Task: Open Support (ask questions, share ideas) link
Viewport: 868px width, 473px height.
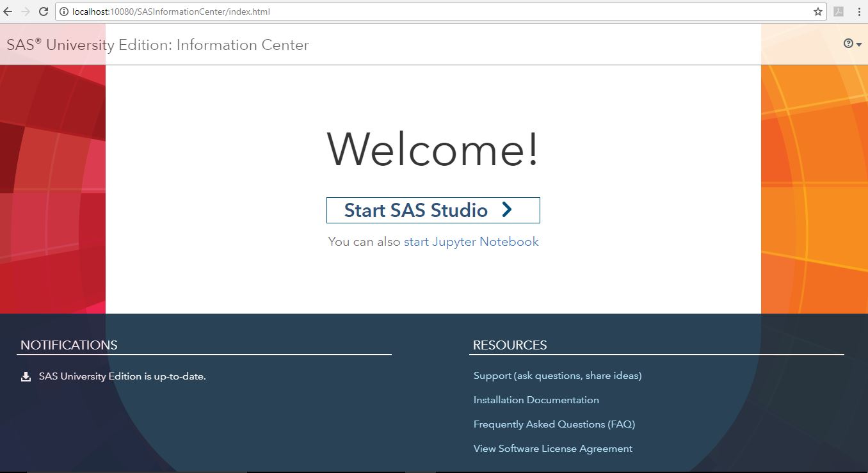Action: click(x=558, y=376)
